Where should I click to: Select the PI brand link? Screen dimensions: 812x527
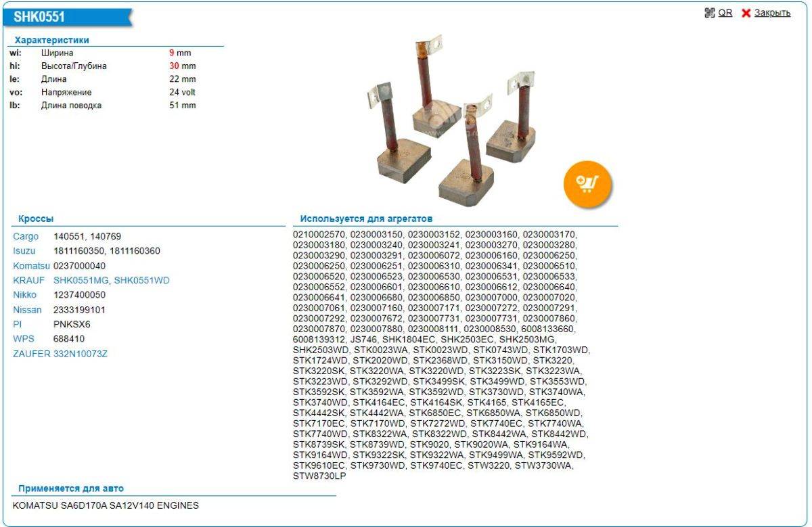point(18,324)
